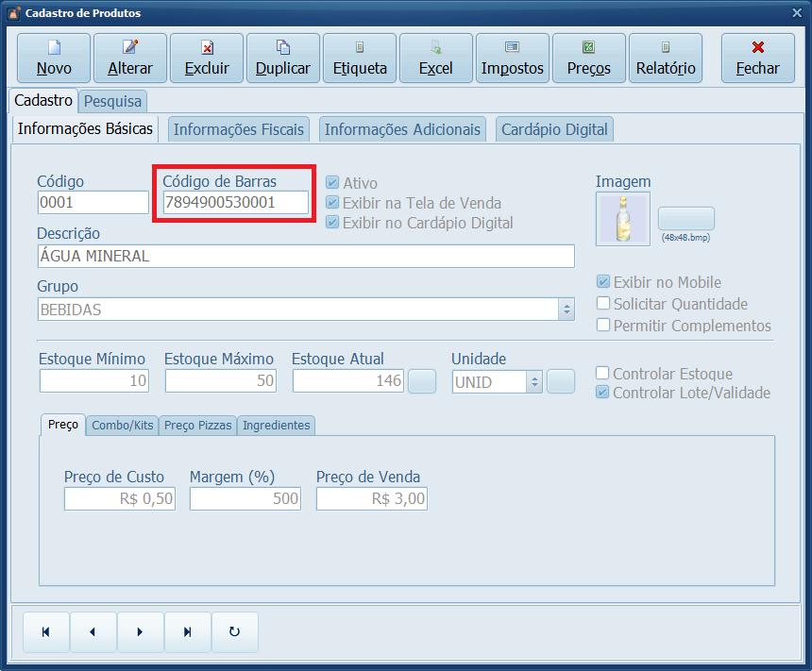
Task: Click the Novo toolbar button
Action: click(x=54, y=59)
